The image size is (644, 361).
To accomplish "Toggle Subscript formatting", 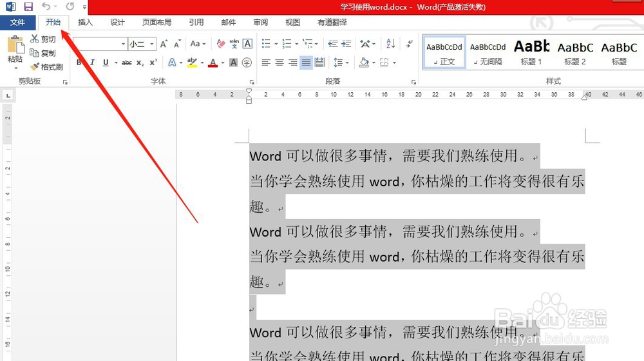I will point(140,63).
